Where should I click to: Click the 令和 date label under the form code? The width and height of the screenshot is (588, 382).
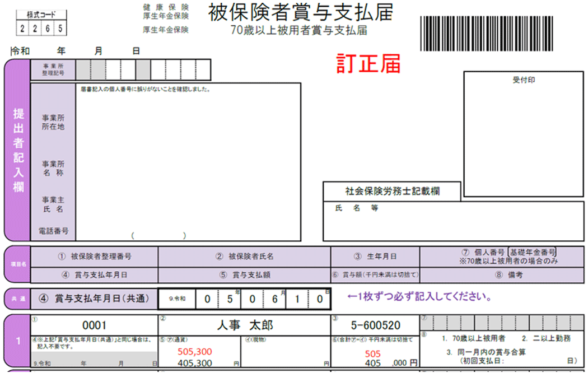[21, 51]
